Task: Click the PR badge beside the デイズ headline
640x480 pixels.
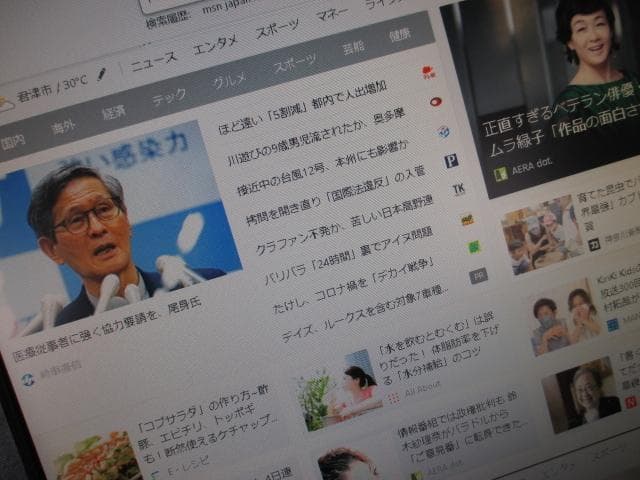Action: [x=478, y=276]
